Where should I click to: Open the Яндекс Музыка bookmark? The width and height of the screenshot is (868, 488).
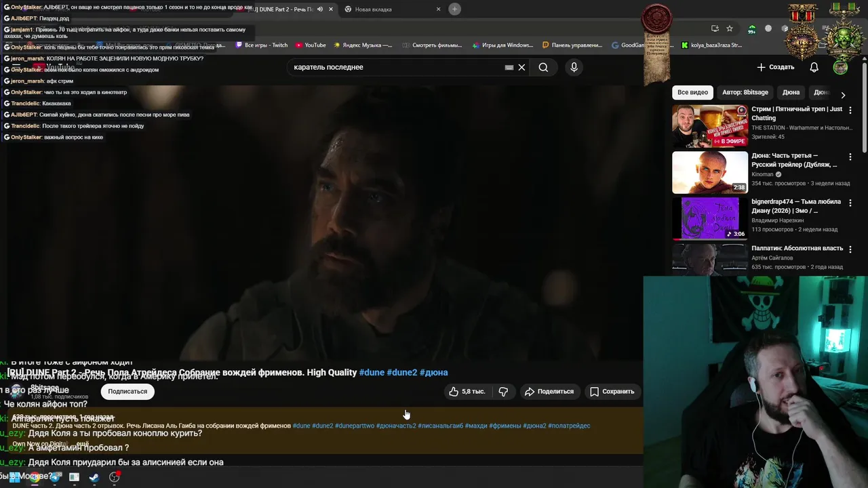[363, 45]
